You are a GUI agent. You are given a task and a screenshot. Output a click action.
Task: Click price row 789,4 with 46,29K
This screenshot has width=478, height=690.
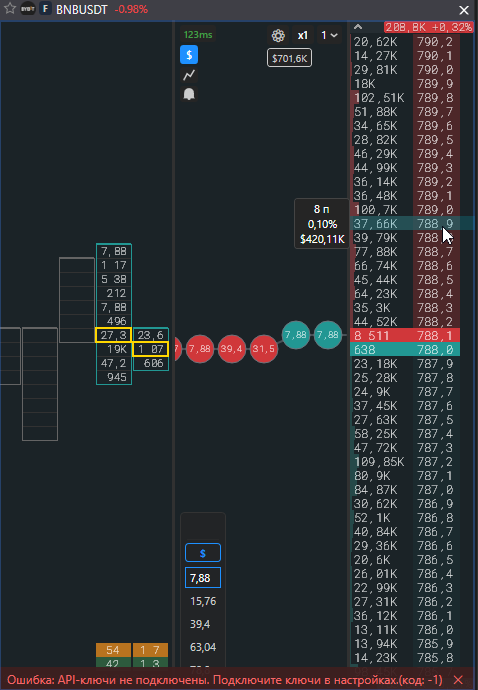point(405,154)
